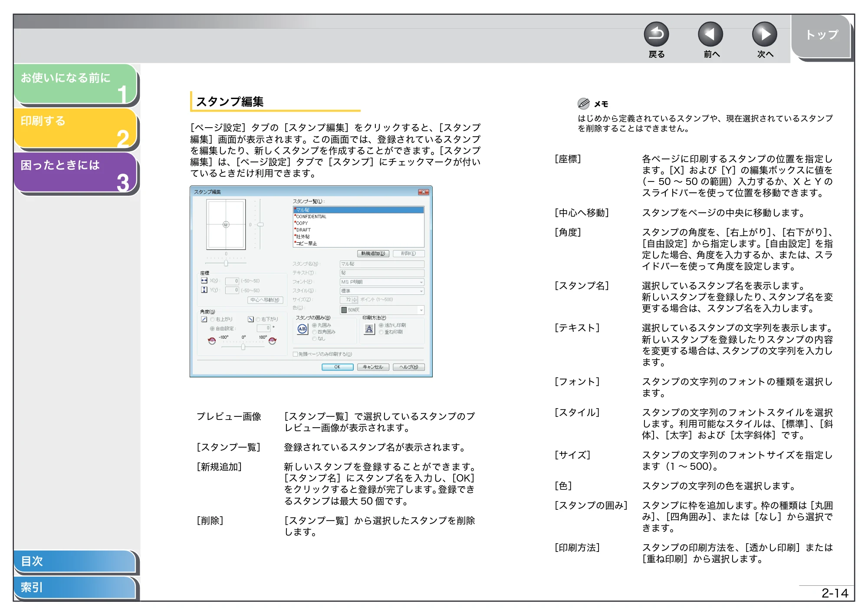Click the AB stamp border preview icon

(x=302, y=329)
